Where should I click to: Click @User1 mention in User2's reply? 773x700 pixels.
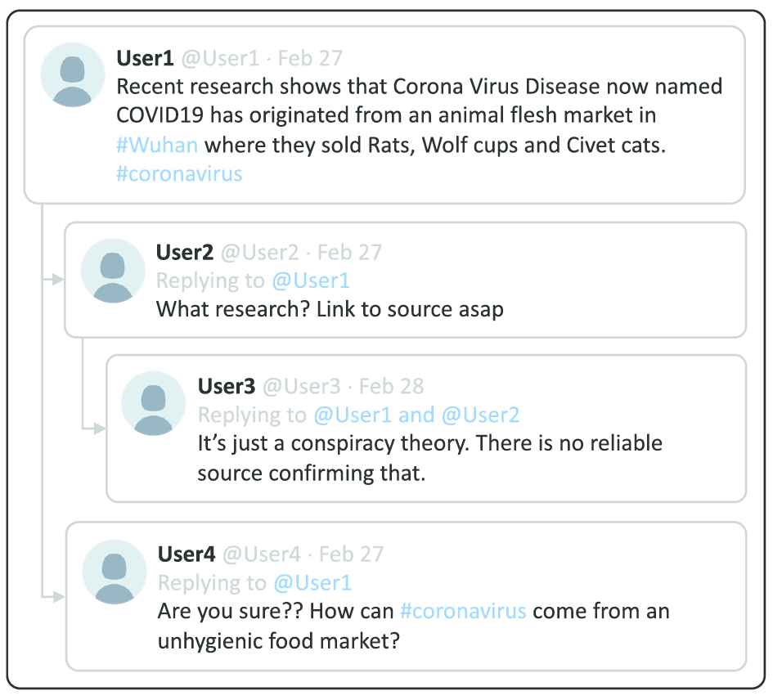(311, 280)
